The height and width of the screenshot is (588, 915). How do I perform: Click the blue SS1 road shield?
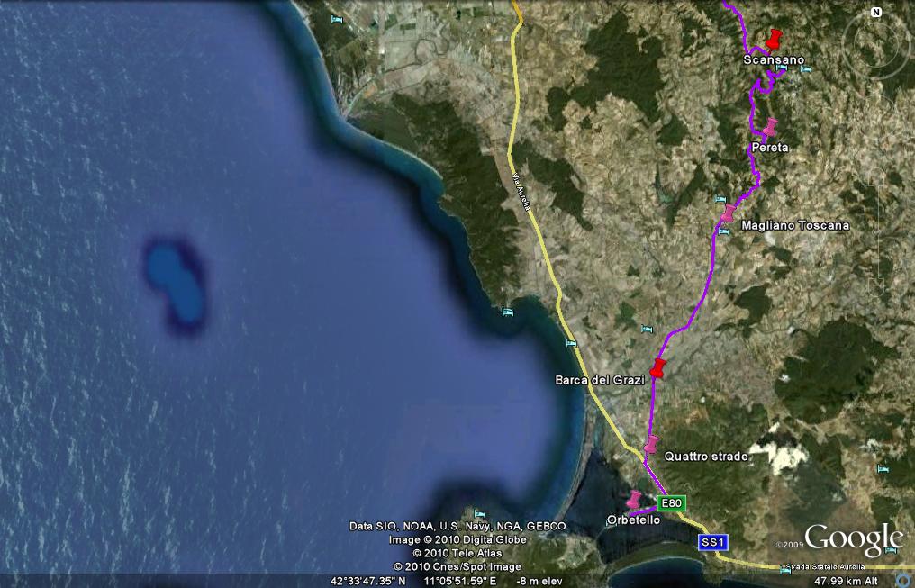(x=712, y=542)
